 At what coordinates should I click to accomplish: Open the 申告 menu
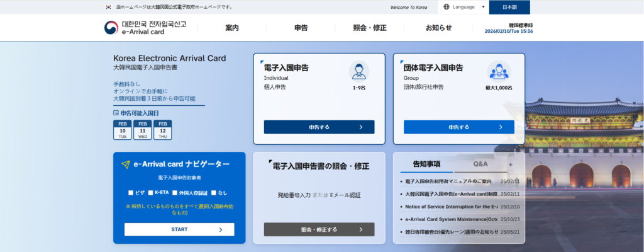[x=301, y=28]
